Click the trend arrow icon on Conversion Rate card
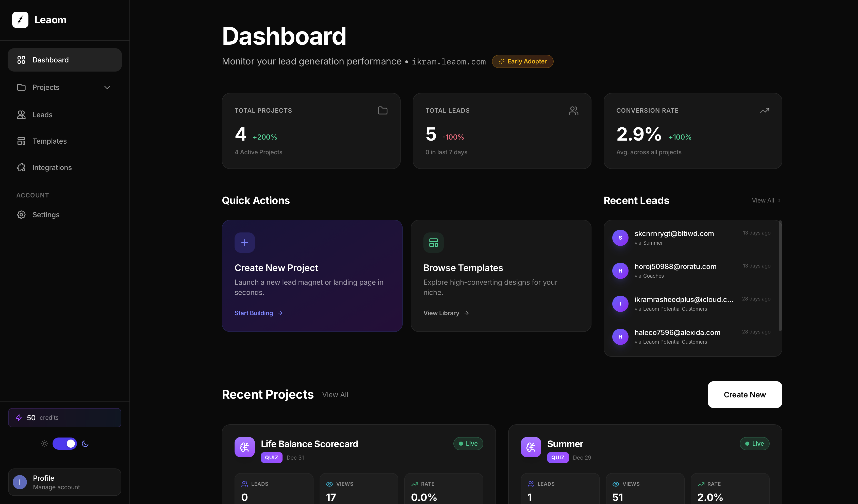Image resolution: width=858 pixels, height=504 pixels. (x=764, y=110)
